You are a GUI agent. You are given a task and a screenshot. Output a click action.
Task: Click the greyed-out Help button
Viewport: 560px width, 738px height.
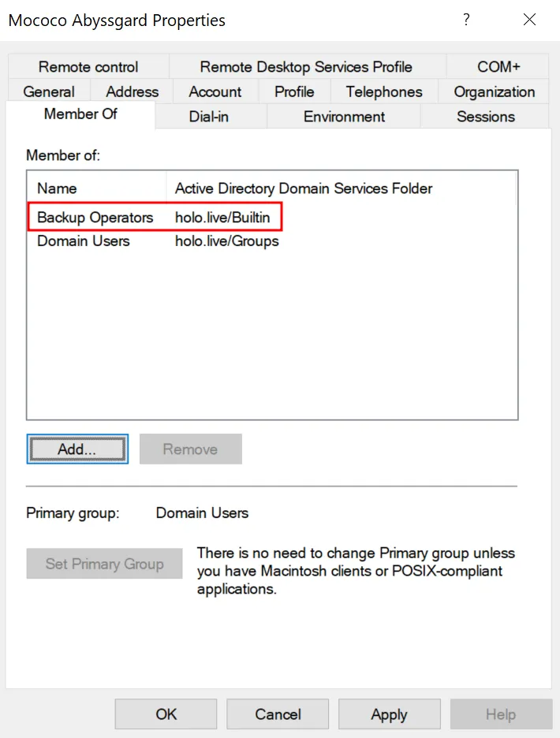click(x=501, y=714)
